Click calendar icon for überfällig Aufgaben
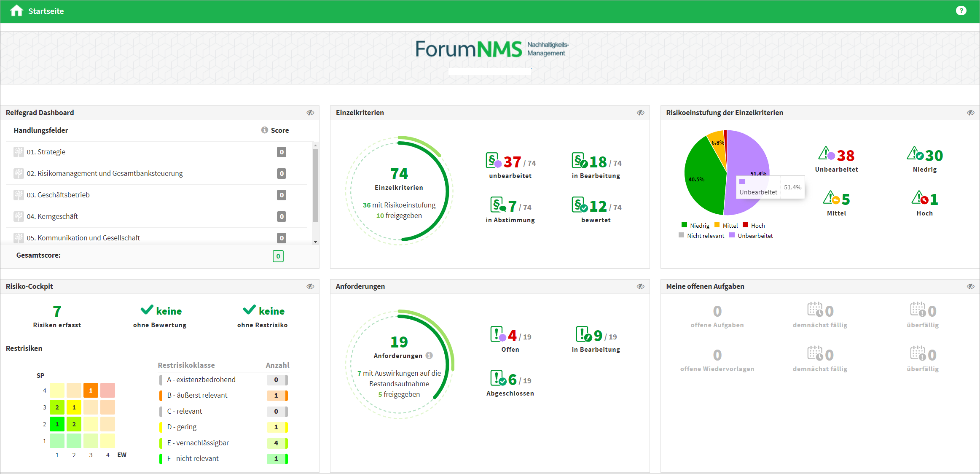Image resolution: width=980 pixels, height=474 pixels. (918, 310)
